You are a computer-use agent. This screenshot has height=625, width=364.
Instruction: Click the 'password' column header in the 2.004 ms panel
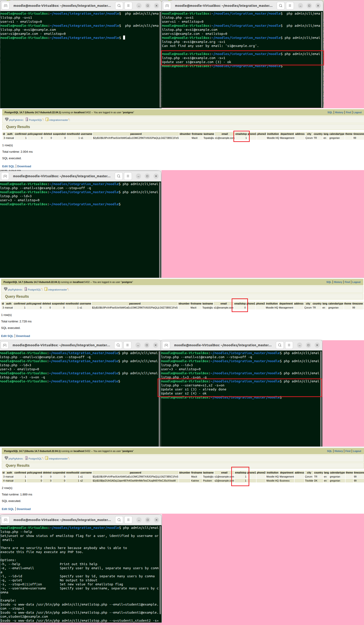tap(136, 134)
